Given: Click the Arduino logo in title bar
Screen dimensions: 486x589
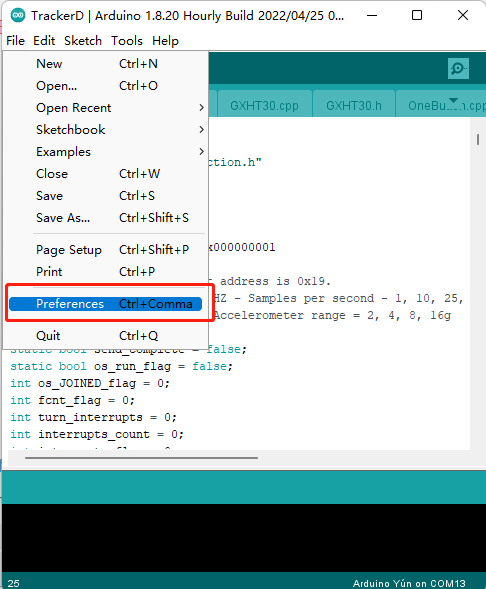Looking at the screenshot, I should [18, 15].
